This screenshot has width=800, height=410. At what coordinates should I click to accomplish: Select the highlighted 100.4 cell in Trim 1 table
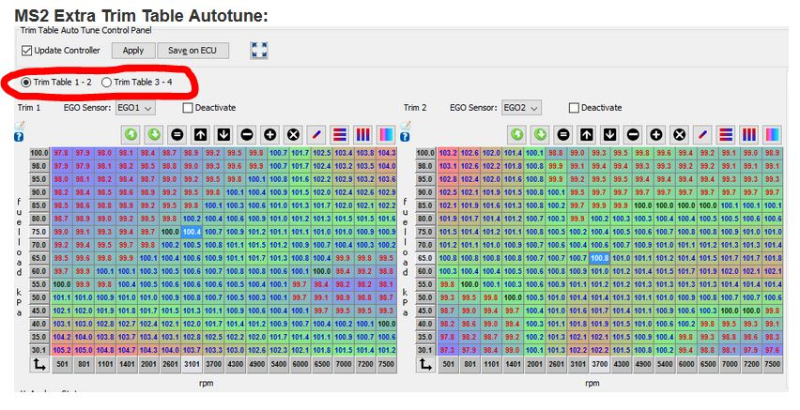click(x=192, y=231)
